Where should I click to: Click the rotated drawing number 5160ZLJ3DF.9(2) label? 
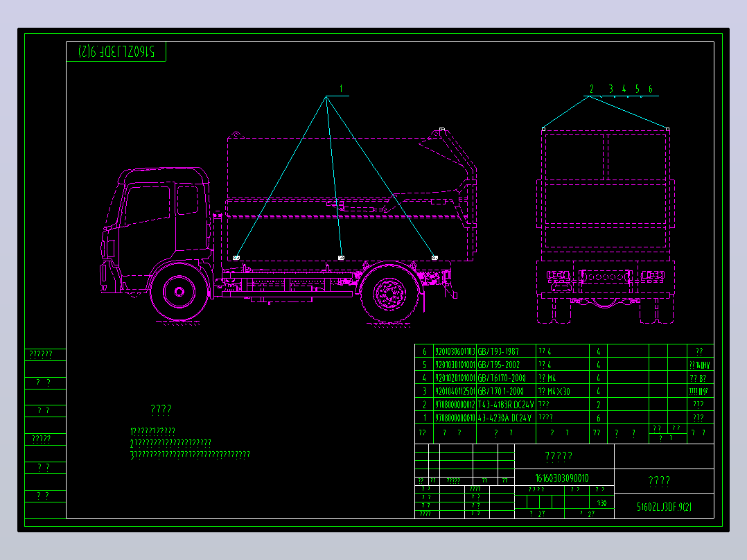coord(116,51)
